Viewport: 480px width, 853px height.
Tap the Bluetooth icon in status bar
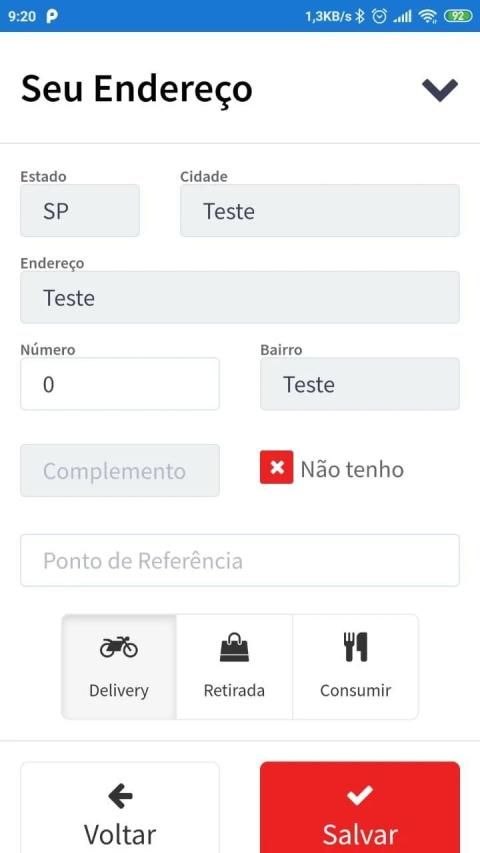point(359,16)
